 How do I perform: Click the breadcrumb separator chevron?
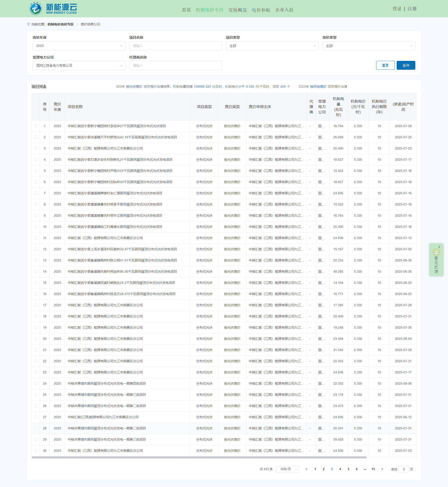point(77,24)
